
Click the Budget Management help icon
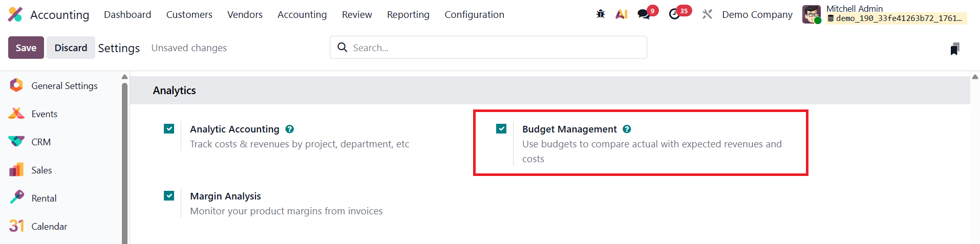(627, 129)
